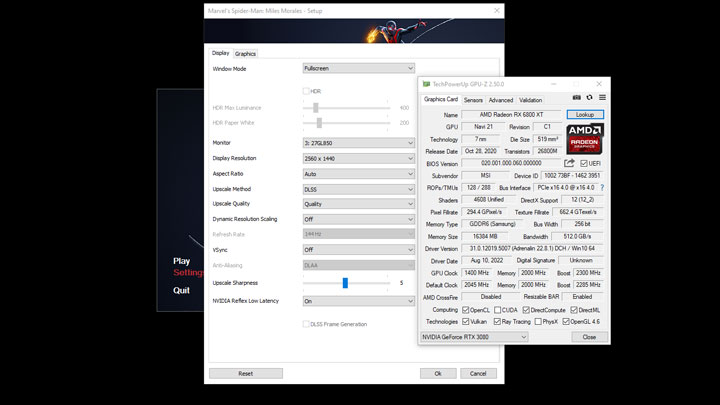Image resolution: width=720 pixels, height=405 pixels.
Task: Click the Lookup button
Action: click(x=585, y=114)
